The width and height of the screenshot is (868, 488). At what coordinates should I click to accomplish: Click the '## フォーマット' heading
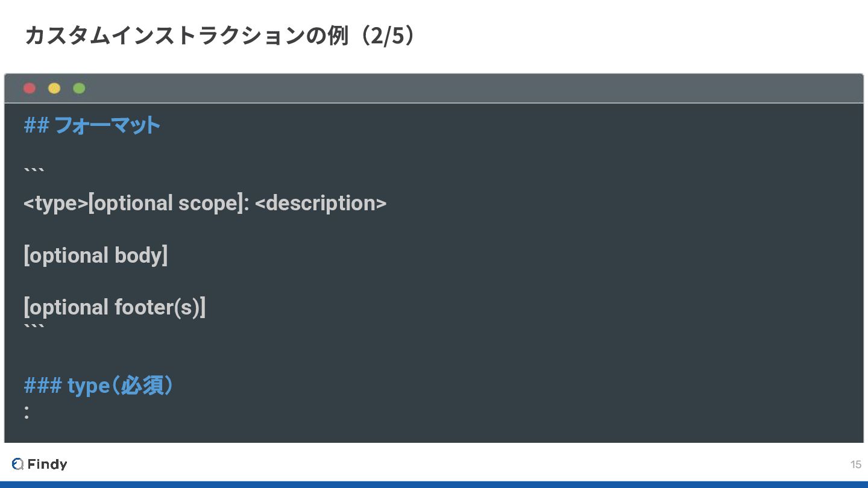pyautogui.click(x=92, y=125)
